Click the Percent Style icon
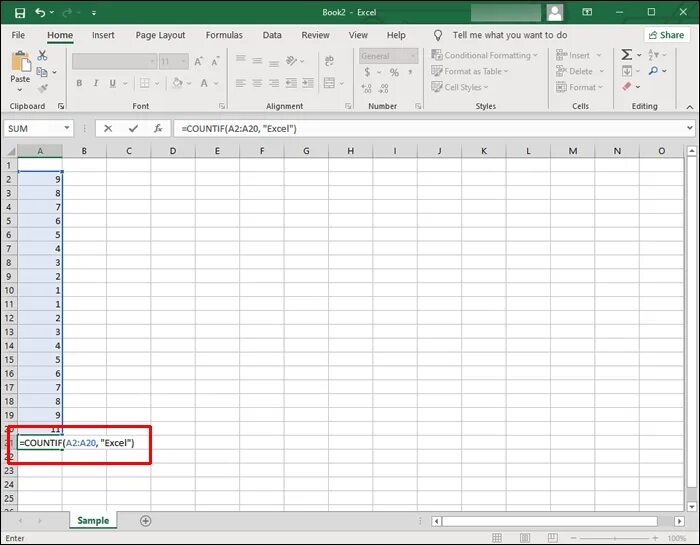 394,72
